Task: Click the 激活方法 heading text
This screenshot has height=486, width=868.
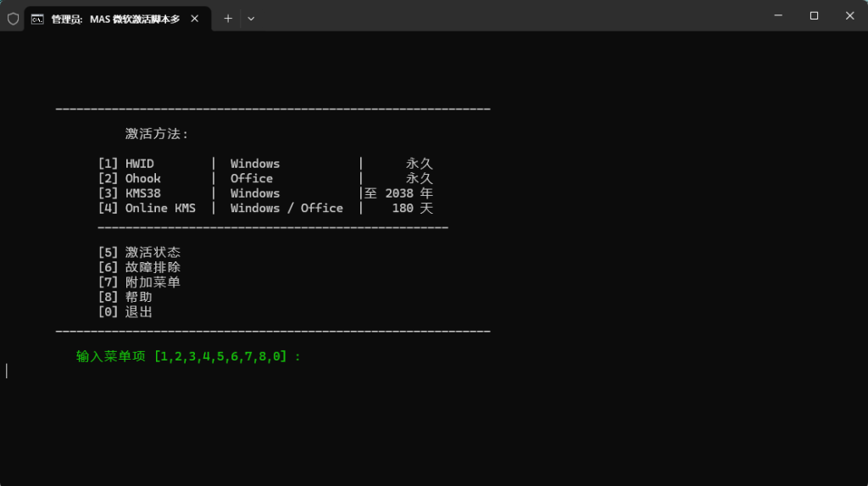Action: (x=157, y=134)
